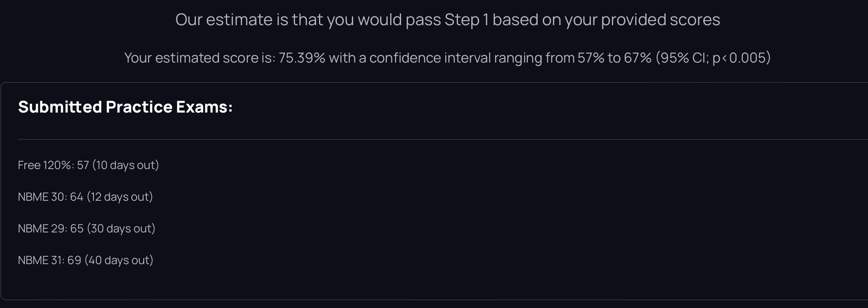Click the NBME 29 score of 65
Screen dimensions: 868x308
pos(77,228)
